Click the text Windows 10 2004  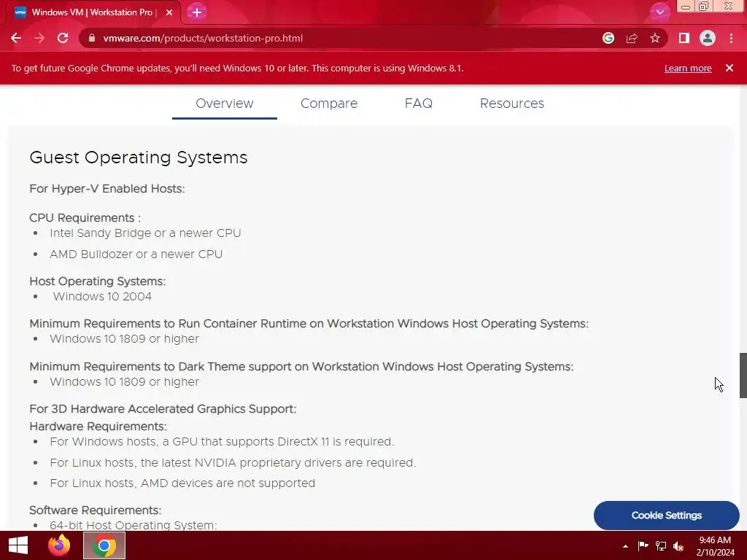pos(102,296)
